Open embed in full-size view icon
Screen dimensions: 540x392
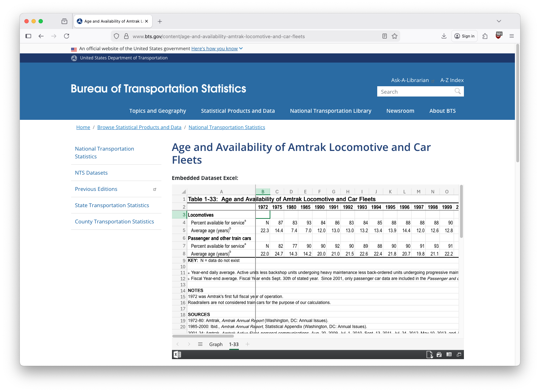[459, 355]
